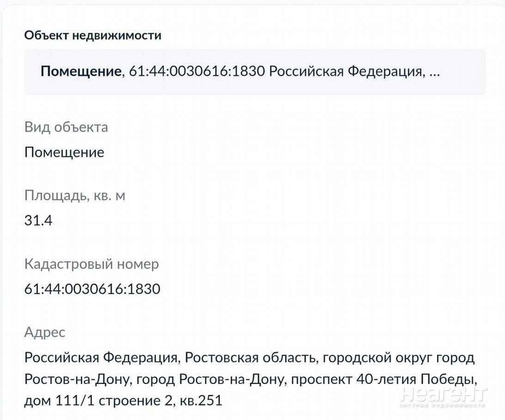
Task: Click cadastral number value below Кадастровый номер
Action: [92, 289]
